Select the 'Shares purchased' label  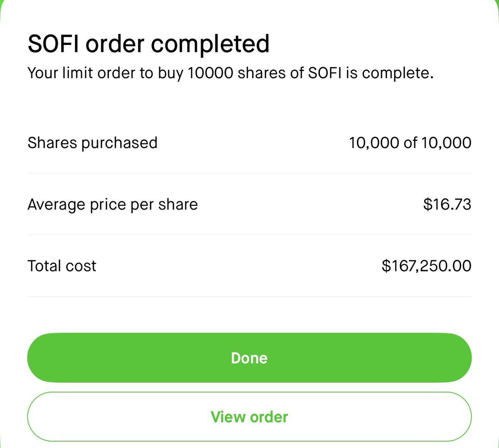tap(92, 143)
